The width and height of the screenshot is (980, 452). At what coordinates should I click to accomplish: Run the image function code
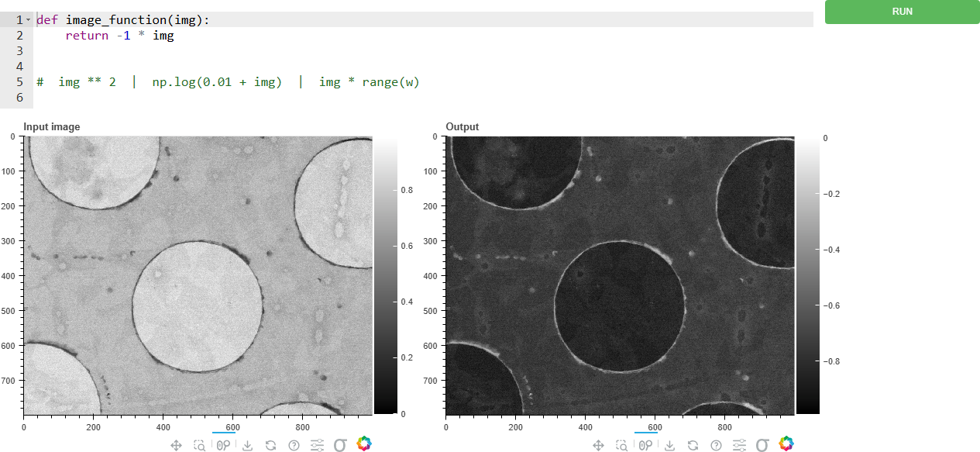point(902,12)
